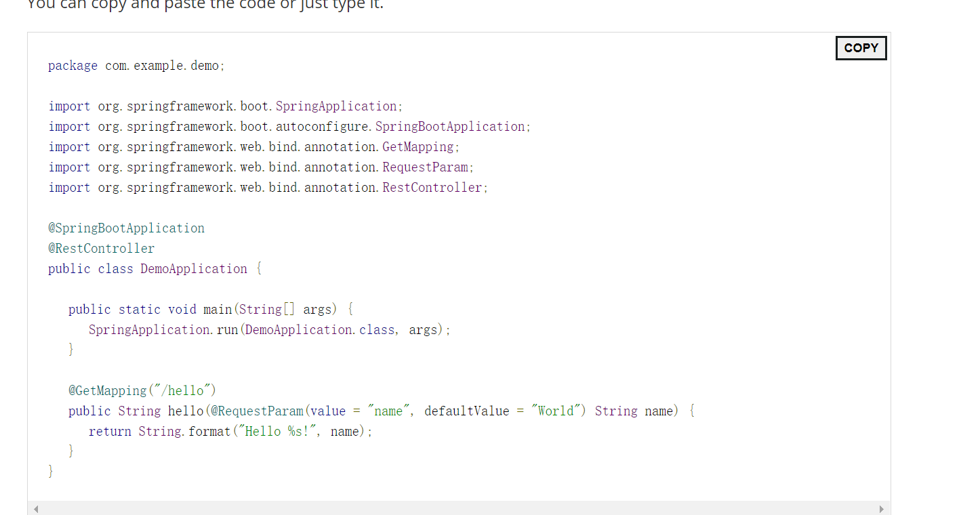Click the @SpringBootApplication annotation
980x515 pixels.
coord(126,228)
